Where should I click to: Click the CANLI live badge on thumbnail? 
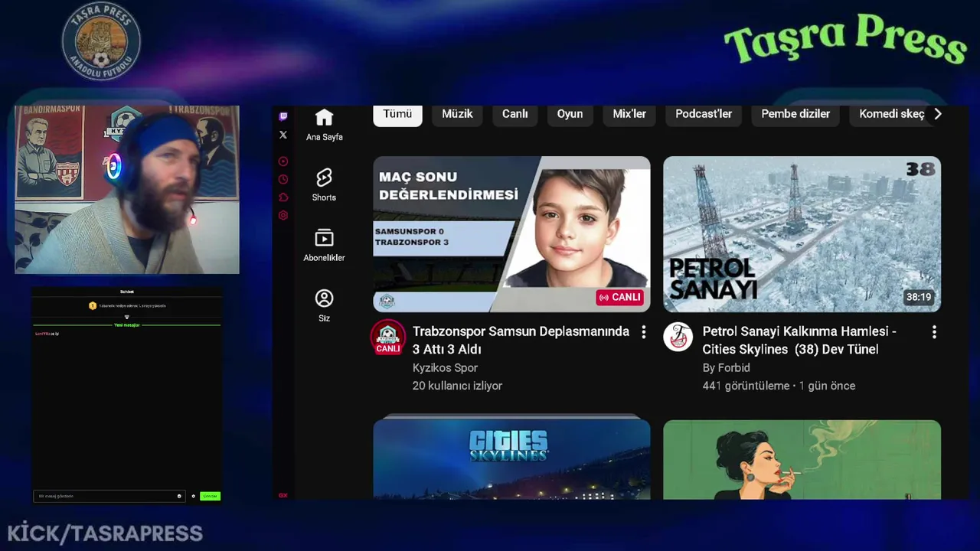coord(620,297)
